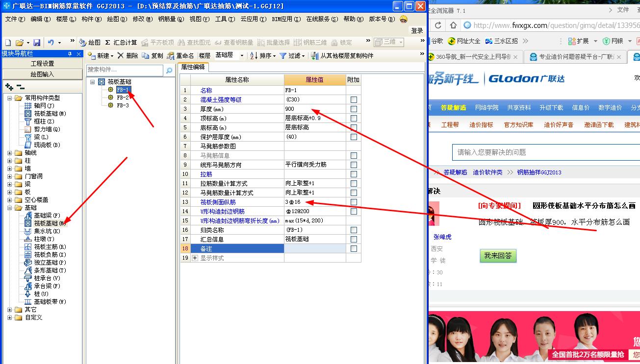The image size is (640, 364).
Task: Click the Save disk icon
Action: 37,43
